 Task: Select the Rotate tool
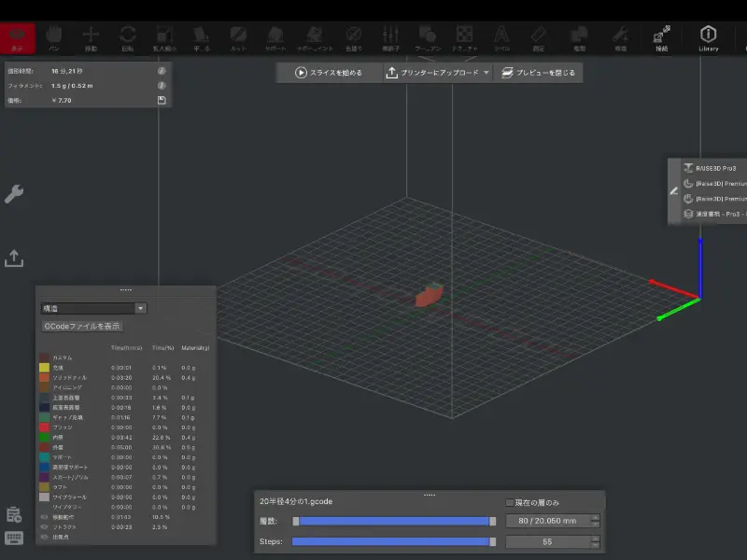point(129,35)
